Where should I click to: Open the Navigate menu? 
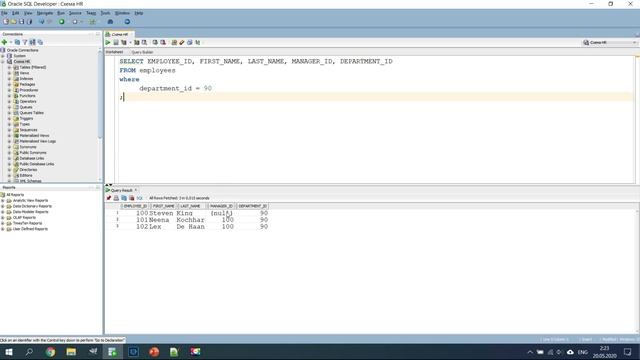pos(45,13)
